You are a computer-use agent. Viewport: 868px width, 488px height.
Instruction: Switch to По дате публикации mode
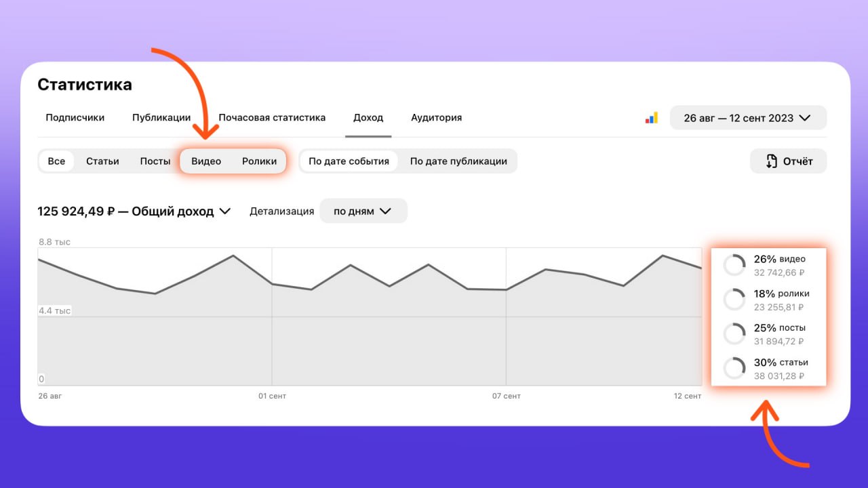point(458,161)
